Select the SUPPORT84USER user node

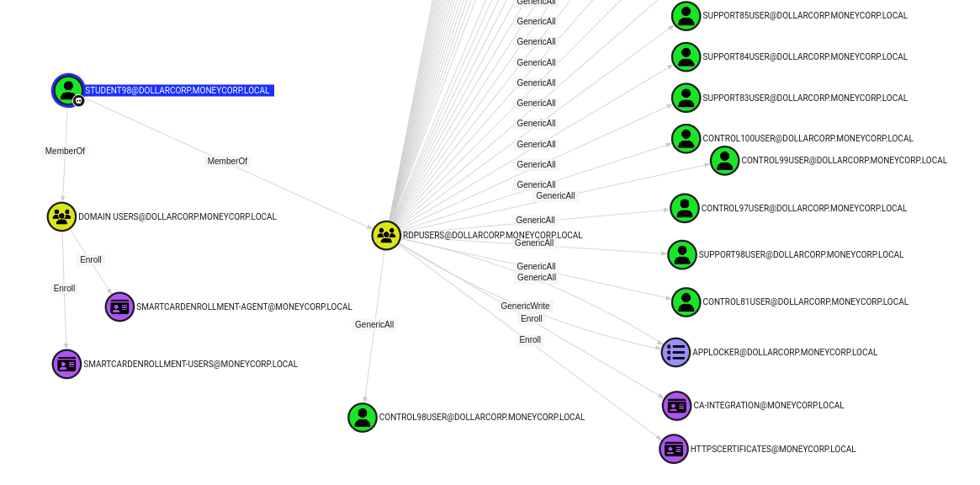click(686, 57)
